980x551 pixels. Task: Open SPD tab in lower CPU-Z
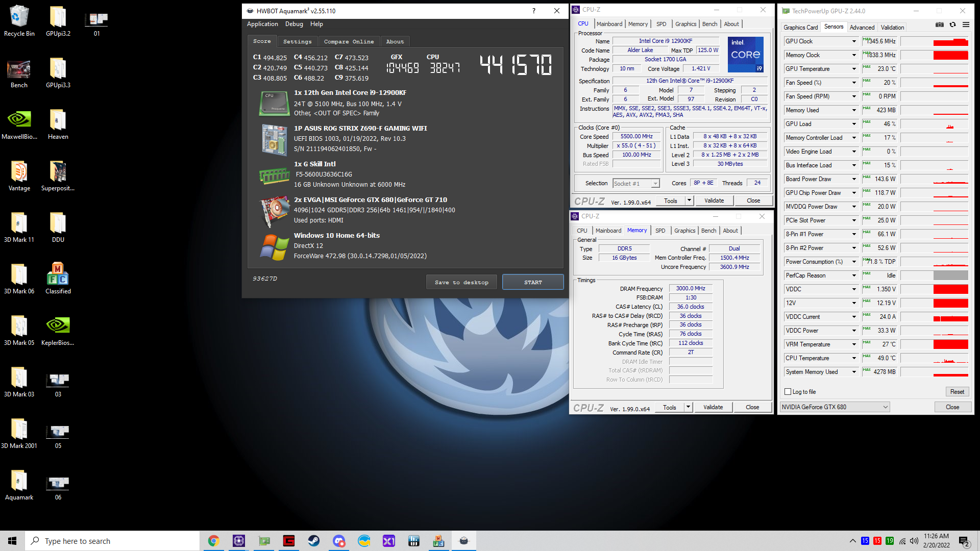coord(660,231)
